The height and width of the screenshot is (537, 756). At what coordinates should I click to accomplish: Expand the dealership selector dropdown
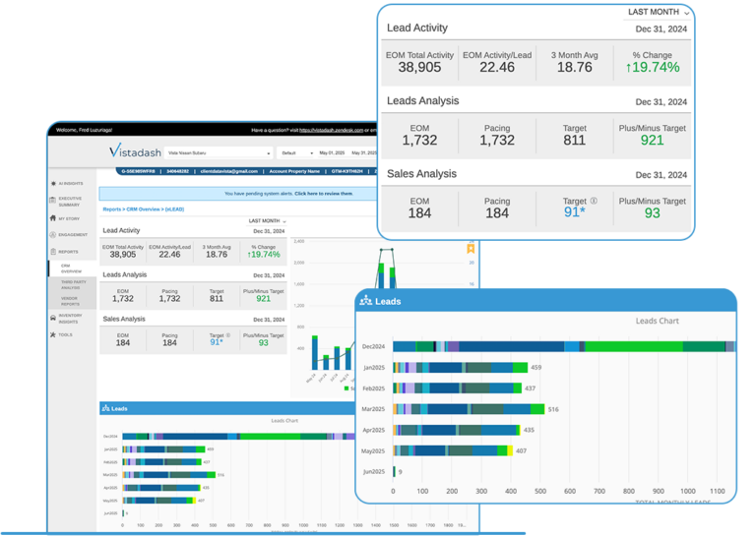pos(219,153)
